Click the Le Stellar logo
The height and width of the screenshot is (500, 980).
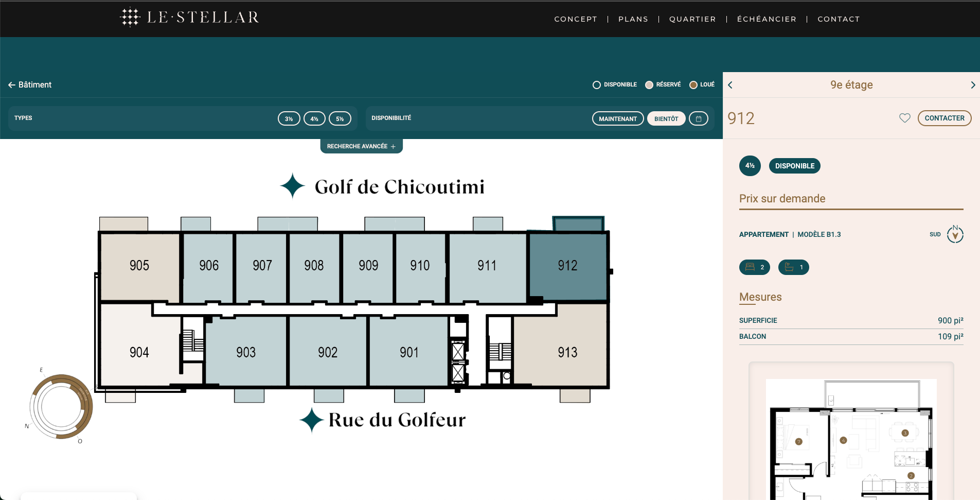189,17
